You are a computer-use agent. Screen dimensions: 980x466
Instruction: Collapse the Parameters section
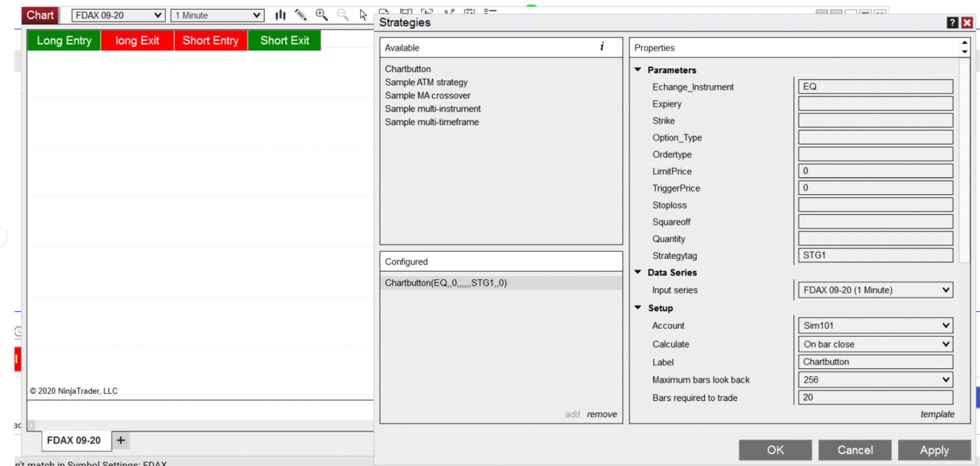[x=637, y=69]
